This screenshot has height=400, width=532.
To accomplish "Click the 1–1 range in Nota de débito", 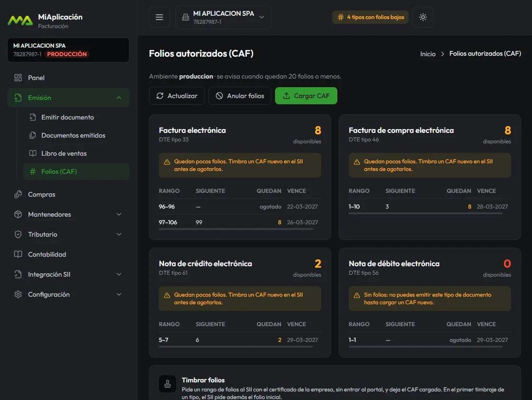I will [x=353, y=340].
